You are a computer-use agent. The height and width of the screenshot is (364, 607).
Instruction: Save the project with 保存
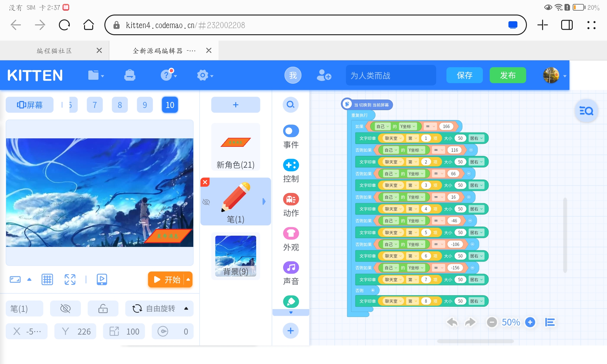click(465, 75)
